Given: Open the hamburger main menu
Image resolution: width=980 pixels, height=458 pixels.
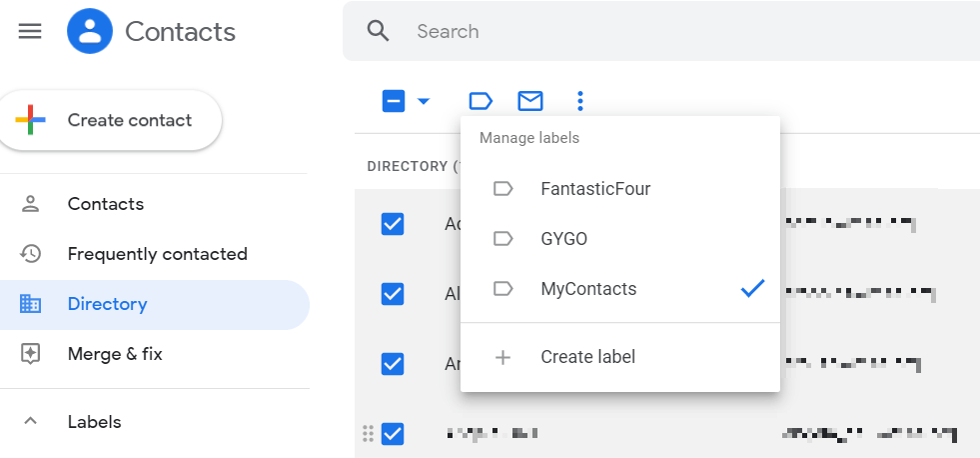Looking at the screenshot, I should 30,31.
